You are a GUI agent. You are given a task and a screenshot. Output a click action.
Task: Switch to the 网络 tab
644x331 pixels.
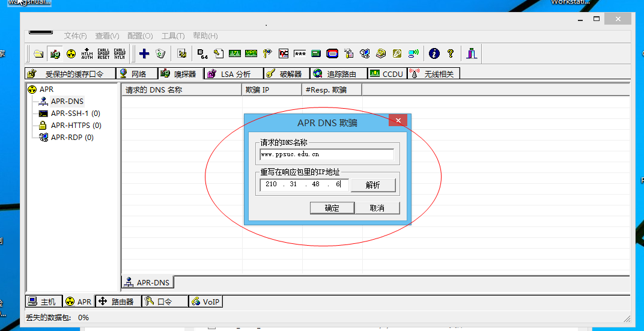(x=138, y=74)
